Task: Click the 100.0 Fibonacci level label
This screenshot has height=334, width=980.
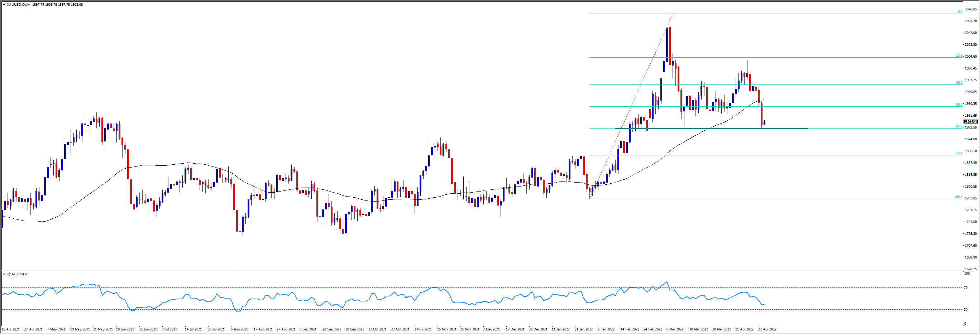Action: 958,197
